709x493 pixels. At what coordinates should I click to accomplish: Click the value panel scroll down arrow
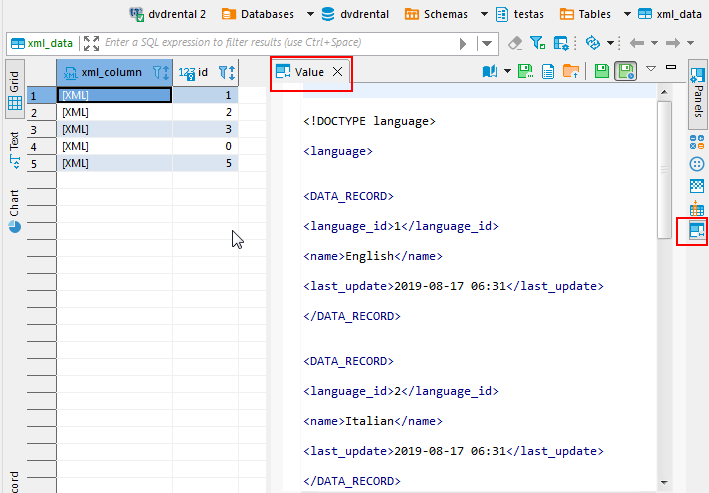pos(664,483)
